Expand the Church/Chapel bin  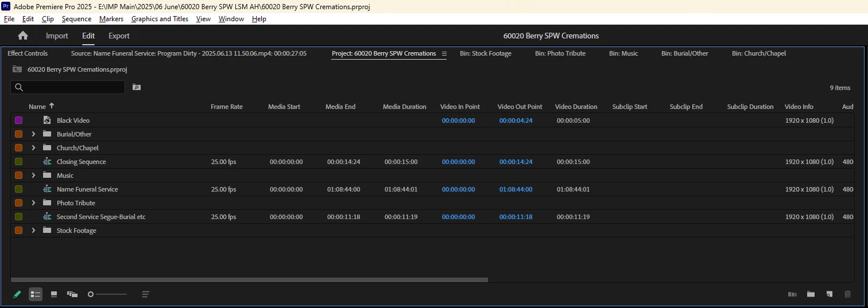(33, 148)
